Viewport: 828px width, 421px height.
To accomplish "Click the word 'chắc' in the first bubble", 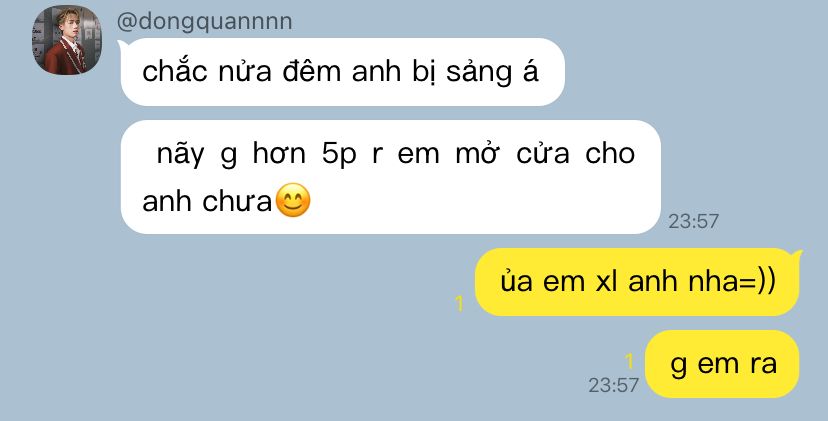I will click(174, 71).
